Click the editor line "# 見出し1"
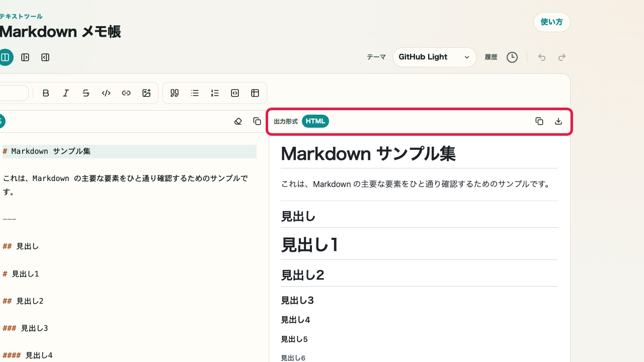This screenshot has width=644, height=362. [x=21, y=274]
